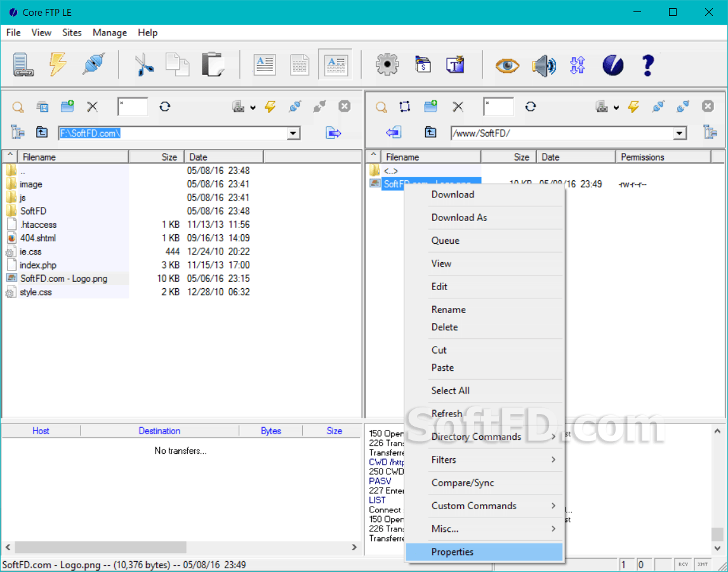This screenshot has width=728, height=572.
Task: Open remote pane printer dropdown arrow
Action: point(616,107)
